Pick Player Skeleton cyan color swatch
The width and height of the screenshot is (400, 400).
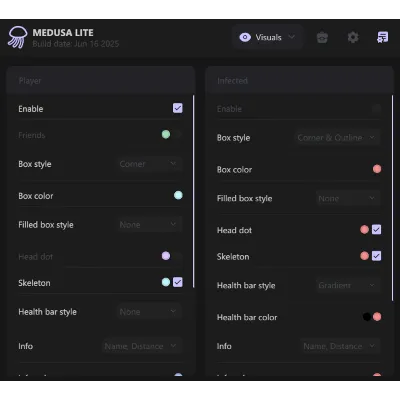166,282
